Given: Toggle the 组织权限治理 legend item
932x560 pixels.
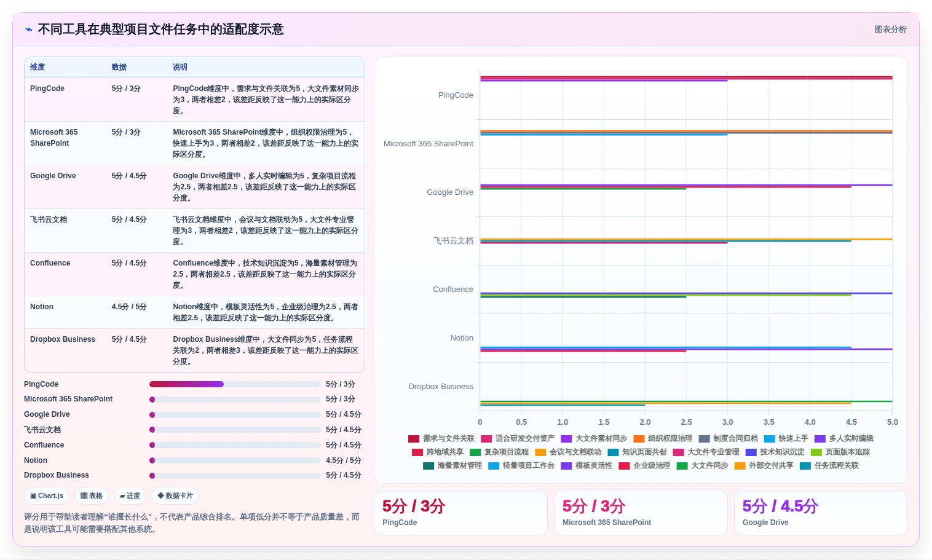Looking at the screenshot, I should click(x=663, y=438).
